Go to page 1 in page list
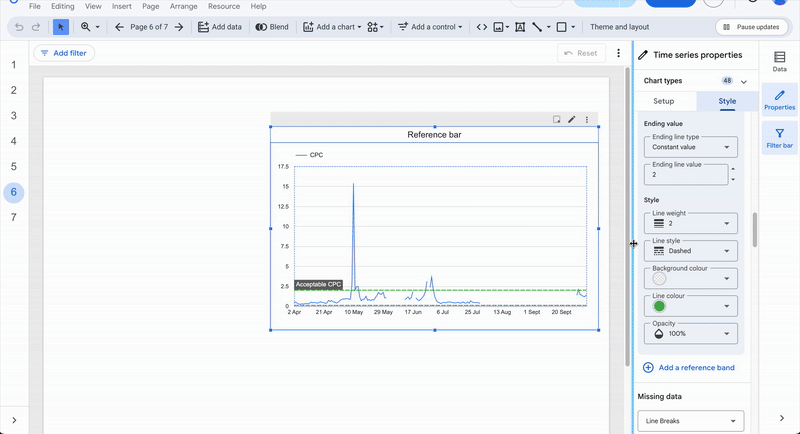The width and height of the screenshot is (800, 434). 14,65
